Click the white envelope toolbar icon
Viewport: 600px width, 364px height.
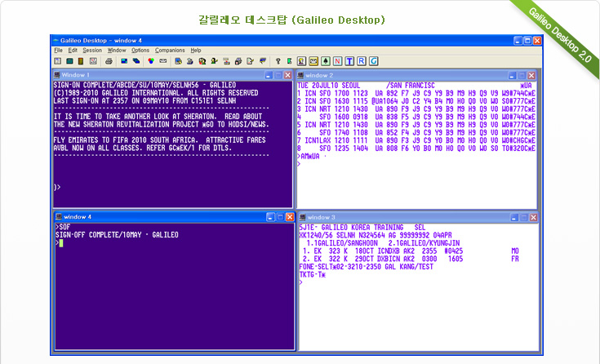(163, 61)
